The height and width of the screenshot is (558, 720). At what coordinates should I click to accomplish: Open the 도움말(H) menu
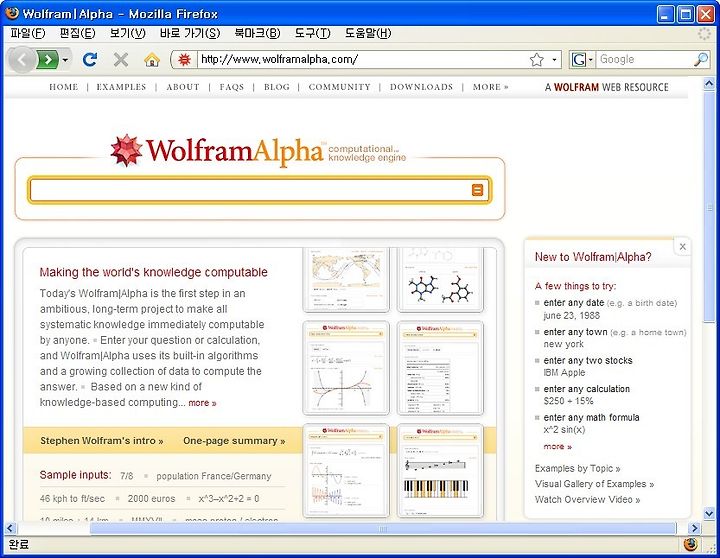pos(368,33)
